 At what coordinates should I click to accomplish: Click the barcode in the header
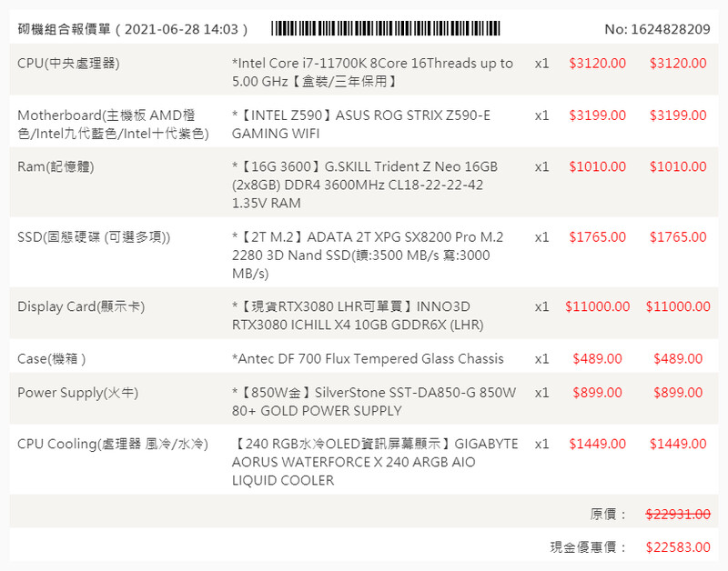pos(385,28)
